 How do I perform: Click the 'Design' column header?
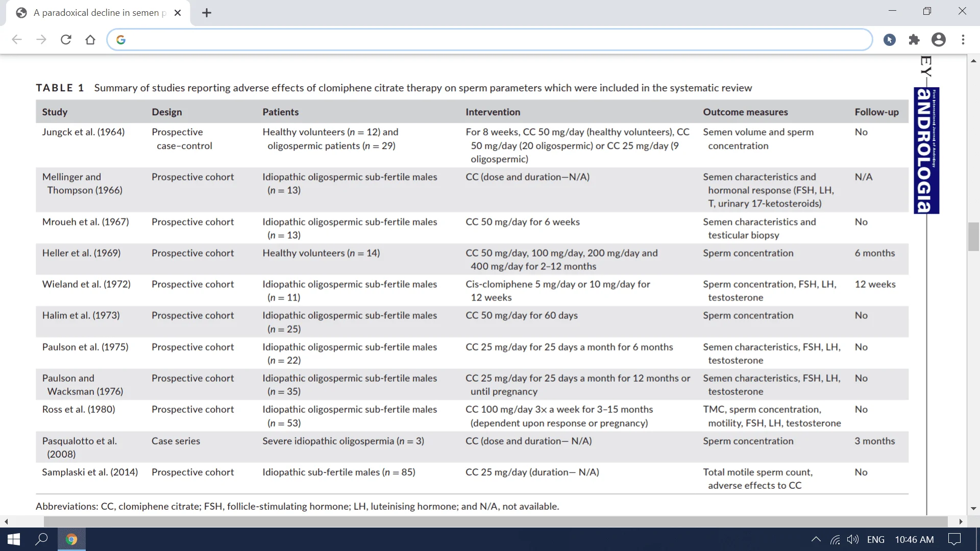point(167,112)
